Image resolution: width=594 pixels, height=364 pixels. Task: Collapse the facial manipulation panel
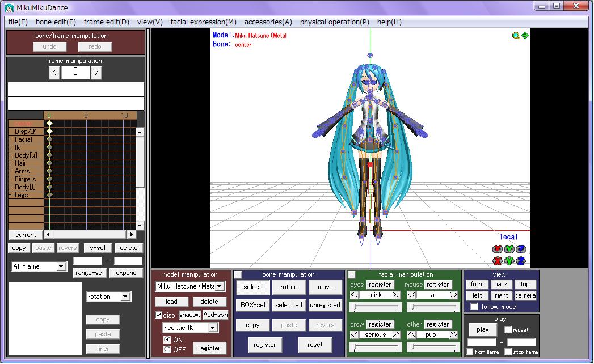pyautogui.click(x=352, y=274)
